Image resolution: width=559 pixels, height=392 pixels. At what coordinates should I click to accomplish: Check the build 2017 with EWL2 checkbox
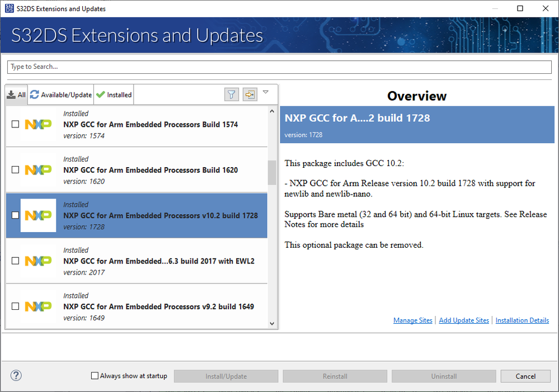coord(15,261)
